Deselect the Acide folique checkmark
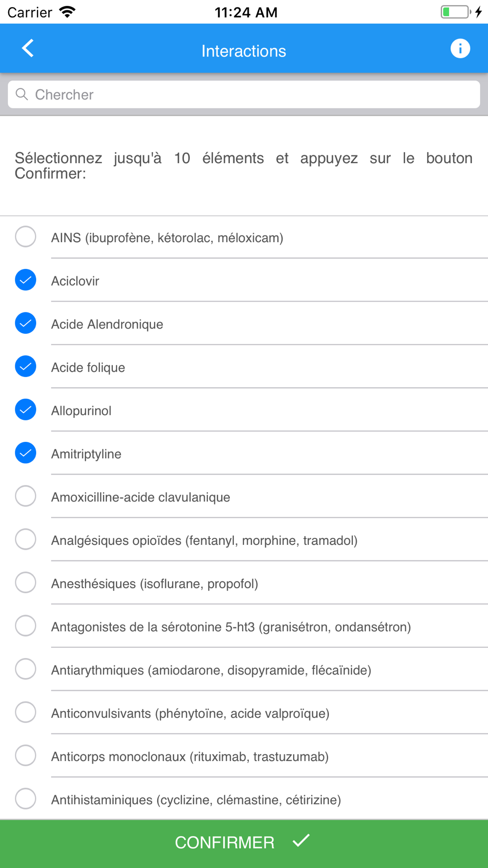488x868 pixels. [x=25, y=366]
